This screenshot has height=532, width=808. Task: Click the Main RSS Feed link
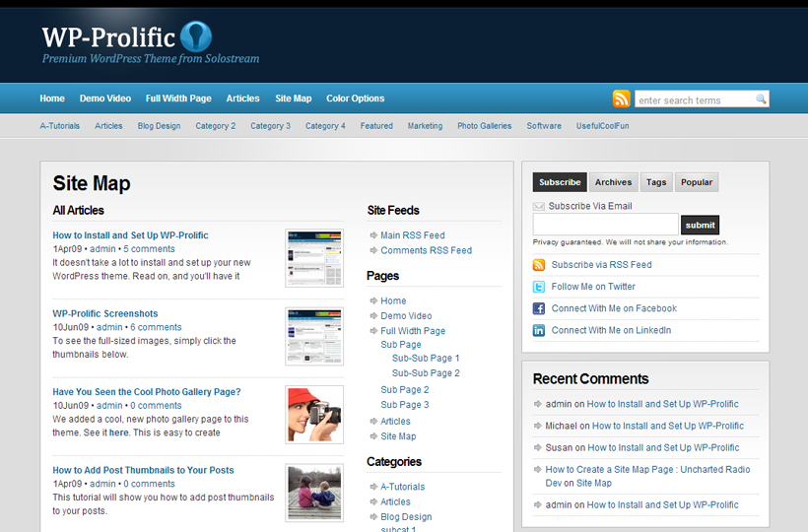tap(413, 235)
